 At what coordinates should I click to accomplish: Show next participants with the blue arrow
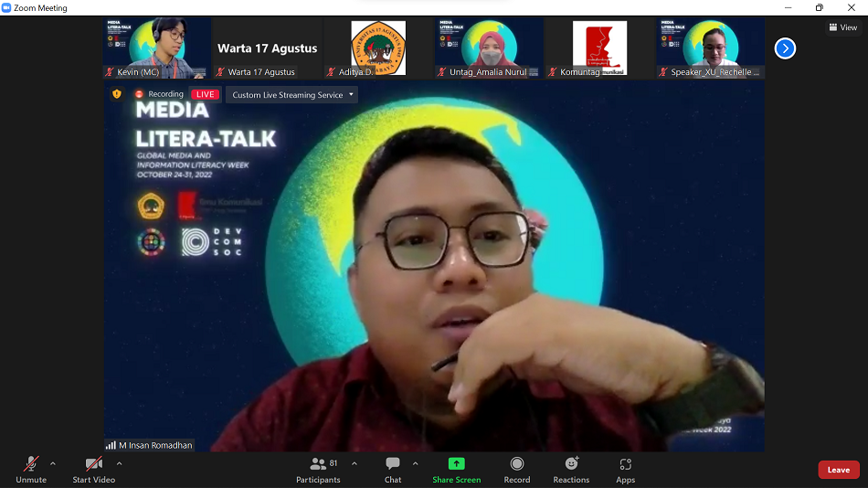[x=785, y=48]
